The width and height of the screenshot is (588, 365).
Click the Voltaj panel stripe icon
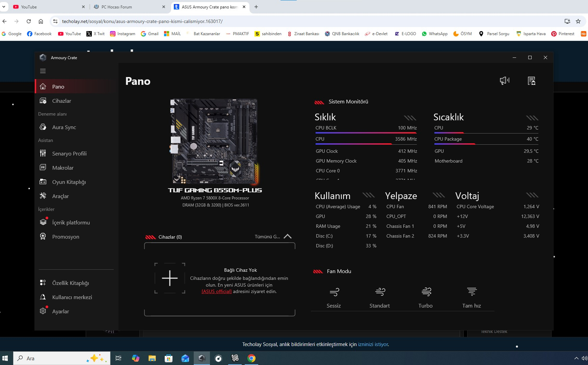point(532,195)
